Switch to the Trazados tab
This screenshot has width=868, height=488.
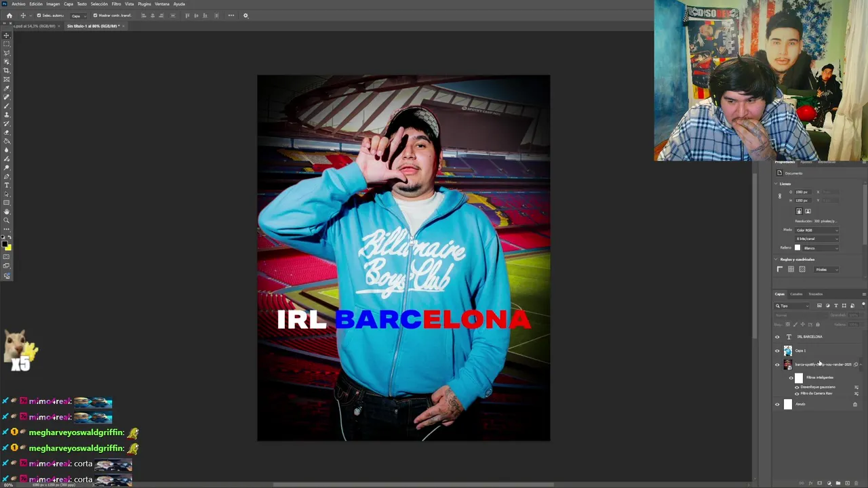815,294
